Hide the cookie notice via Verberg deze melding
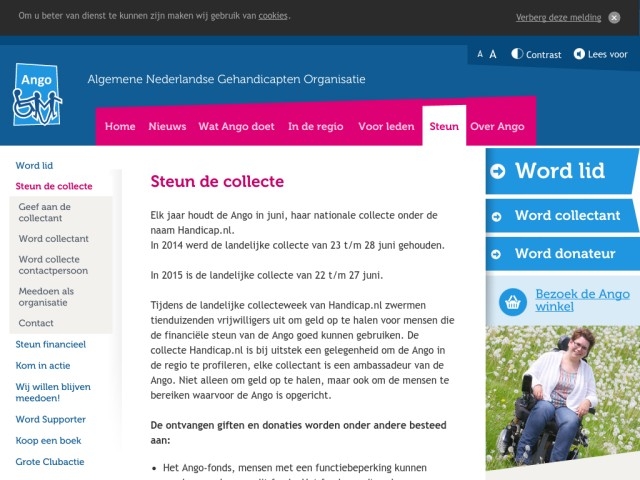The image size is (640, 480). (558, 17)
